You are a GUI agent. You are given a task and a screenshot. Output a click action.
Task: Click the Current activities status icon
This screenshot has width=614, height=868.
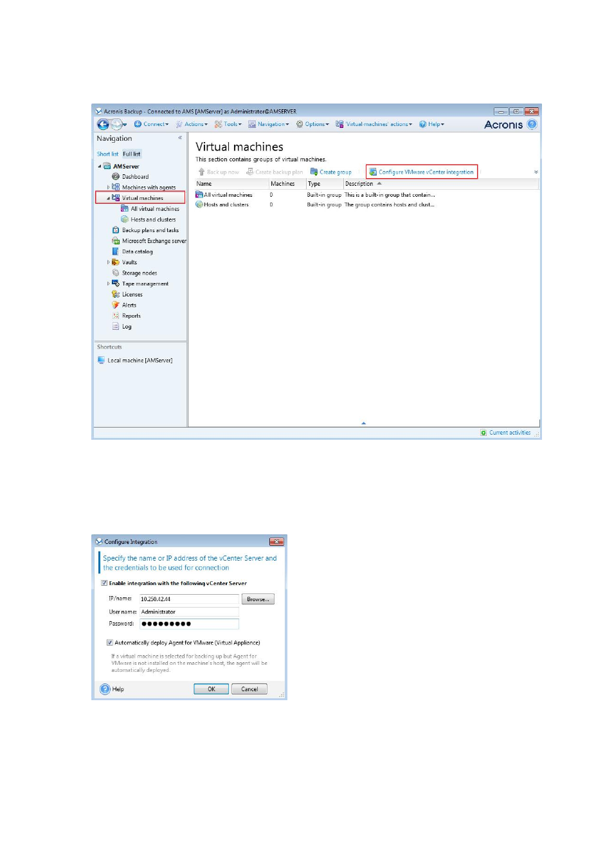(x=483, y=433)
